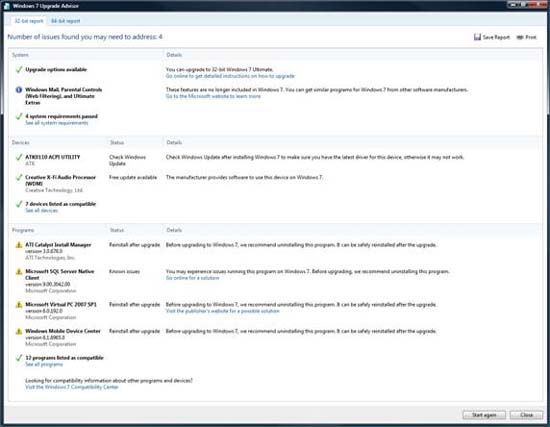550x427 pixels.
Task: Click the Close button at bottom
Action: click(x=526, y=415)
